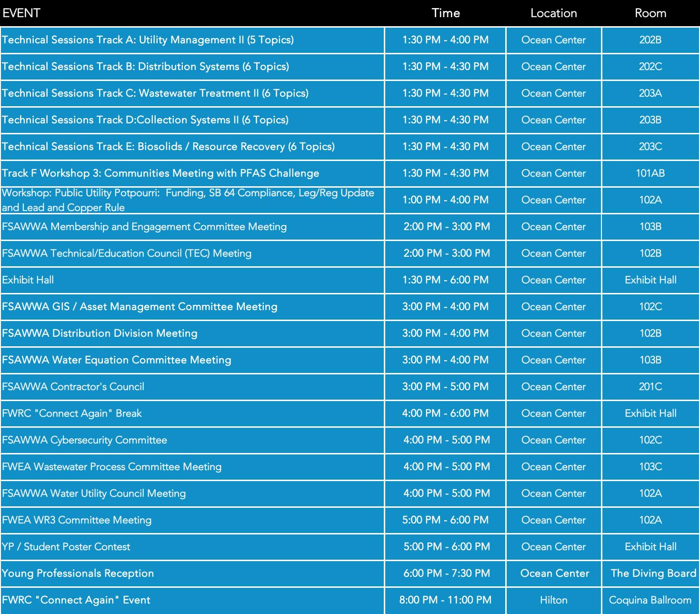
Task: Click the 1:00 PM - 4:00 PM time cell
Action: click(x=446, y=200)
